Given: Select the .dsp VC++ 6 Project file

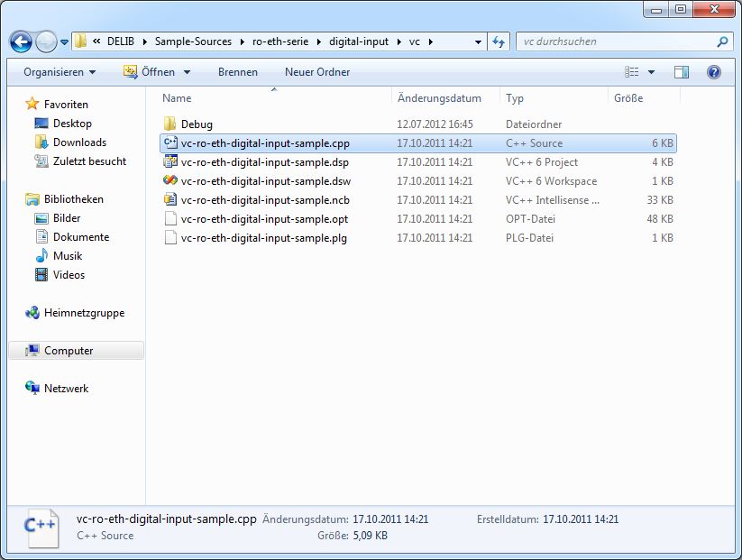Looking at the screenshot, I should (264, 162).
